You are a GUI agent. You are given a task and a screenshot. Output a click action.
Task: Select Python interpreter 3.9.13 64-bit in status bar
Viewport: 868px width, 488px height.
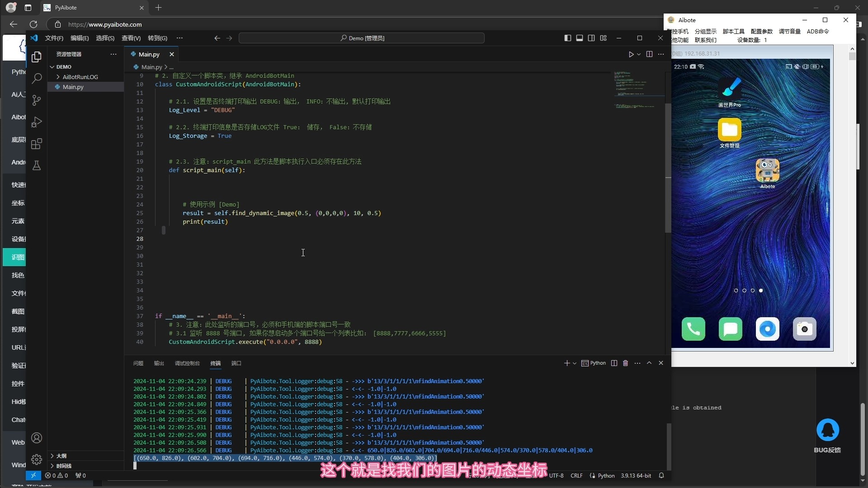tap(636, 475)
